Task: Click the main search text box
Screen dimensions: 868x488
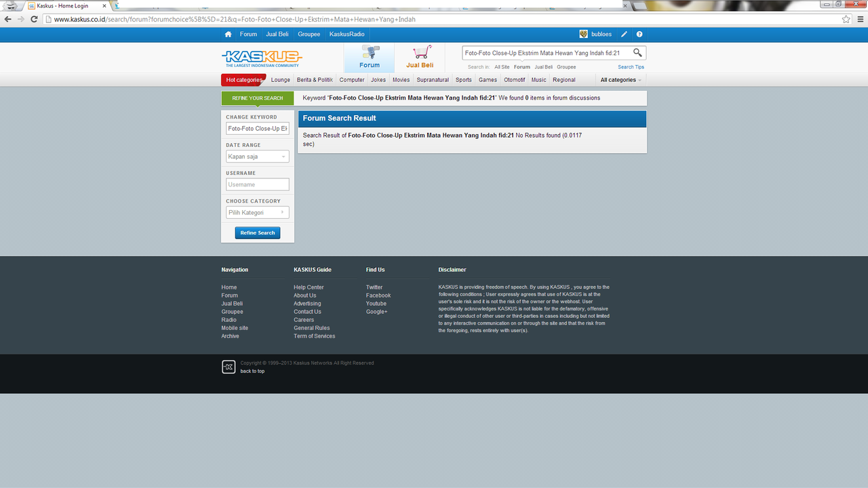Action: [546, 53]
